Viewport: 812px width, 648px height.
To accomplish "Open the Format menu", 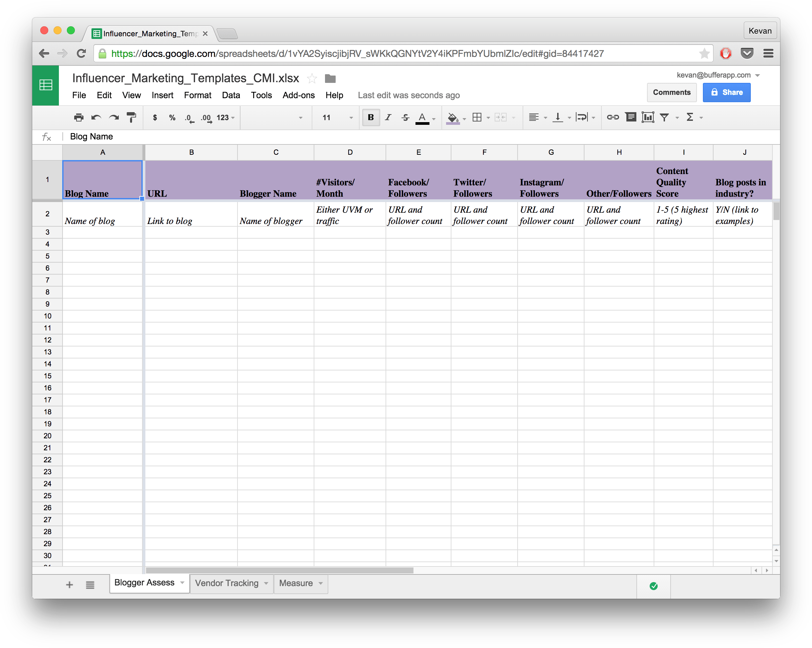I will coord(198,95).
